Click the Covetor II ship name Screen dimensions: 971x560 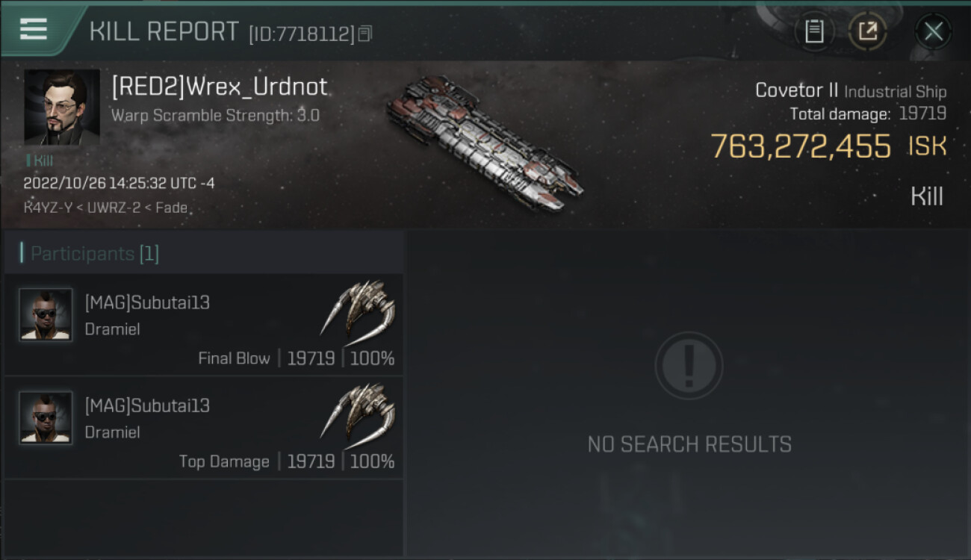click(x=796, y=90)
